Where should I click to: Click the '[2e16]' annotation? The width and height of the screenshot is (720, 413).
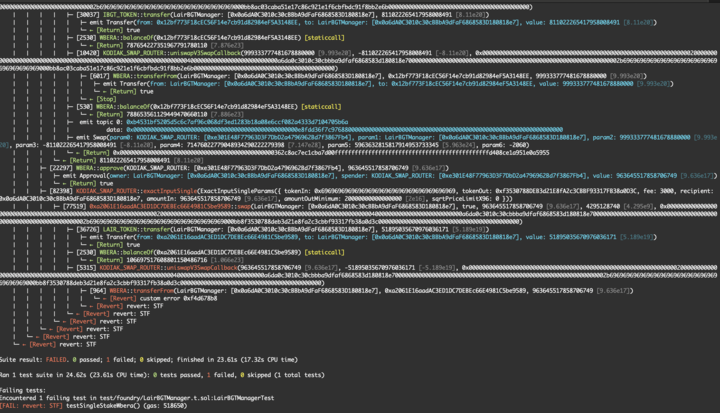(416, 198)
